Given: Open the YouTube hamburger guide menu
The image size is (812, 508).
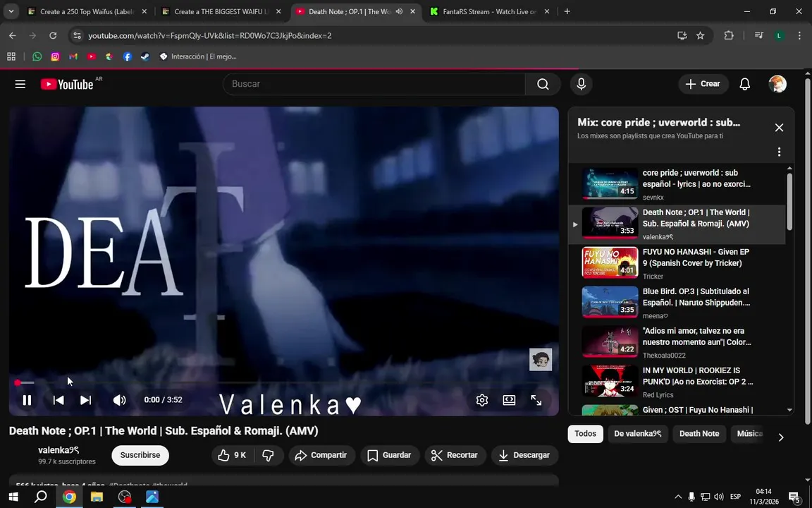Looking at the screenshot, I should point(20,84).
